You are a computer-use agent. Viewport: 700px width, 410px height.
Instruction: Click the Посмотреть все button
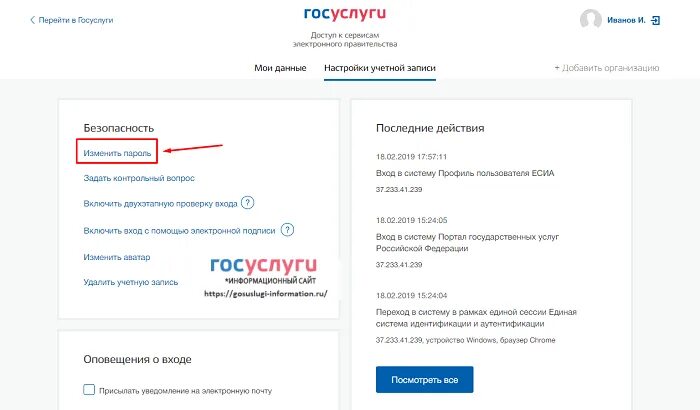click(425, 380)
